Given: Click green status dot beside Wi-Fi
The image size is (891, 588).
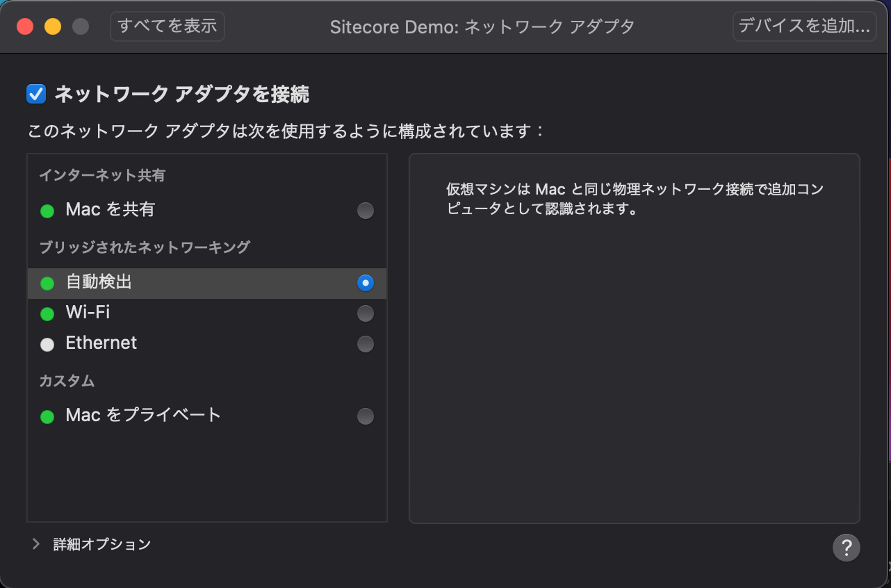Looking at the screenshot, I should pyautogui.click(x=47, y=314).
